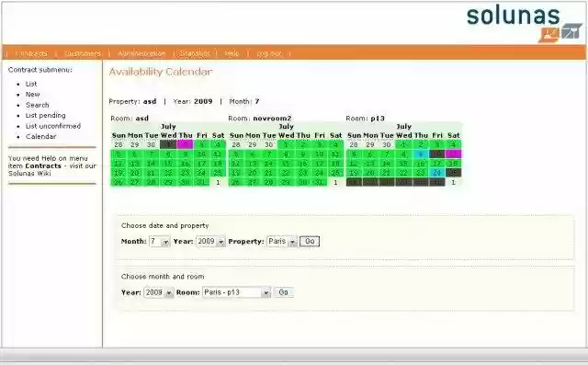Open the Property dropdown showing Paris
The height and width of the screenshot is (365, 588).
tap(282, 241)
